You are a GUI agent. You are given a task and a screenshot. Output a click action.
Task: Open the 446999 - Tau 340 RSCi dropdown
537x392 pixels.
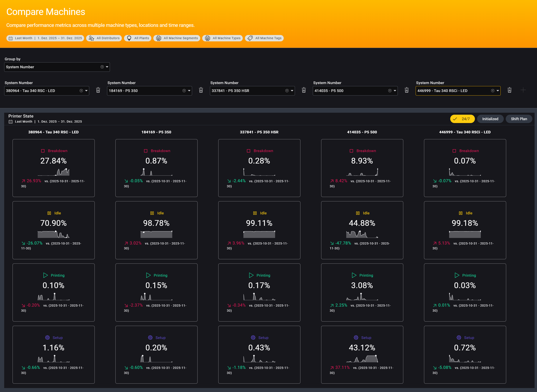coord(498,91)
